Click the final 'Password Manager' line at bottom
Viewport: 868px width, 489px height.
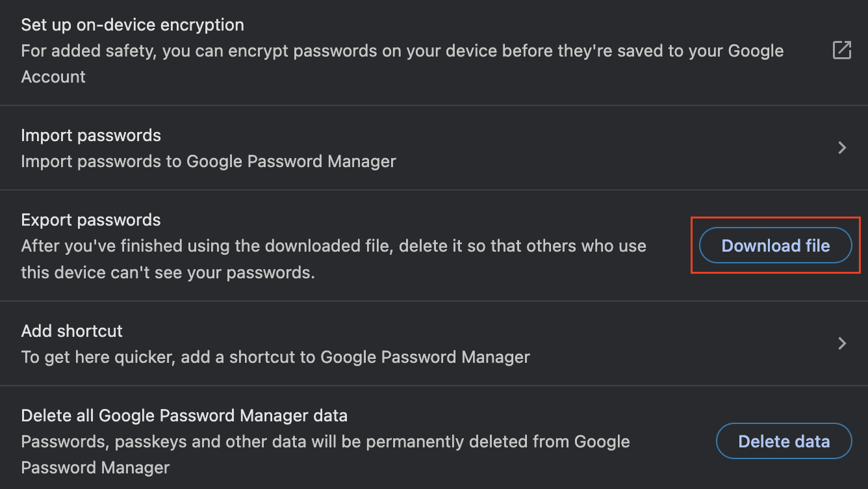coord(96,468)
